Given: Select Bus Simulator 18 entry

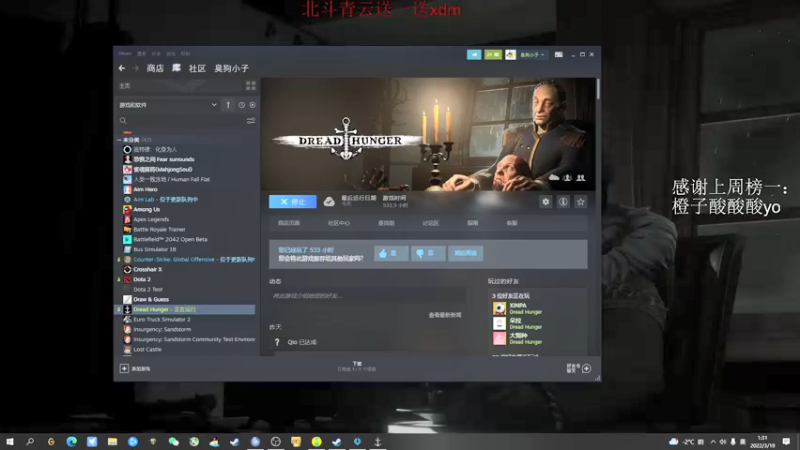Looking at the screenshot, I should 155,249.
